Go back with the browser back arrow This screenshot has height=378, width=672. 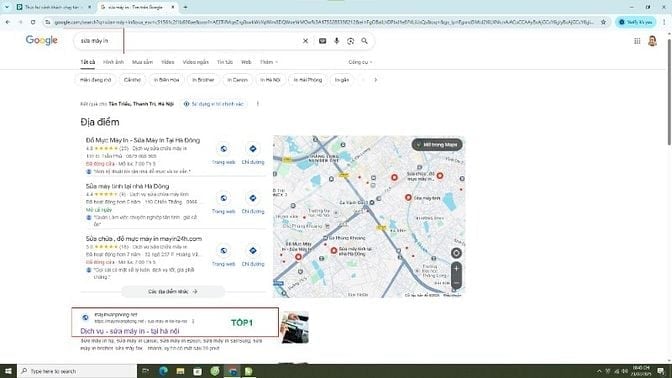click(x=8, y=22)
